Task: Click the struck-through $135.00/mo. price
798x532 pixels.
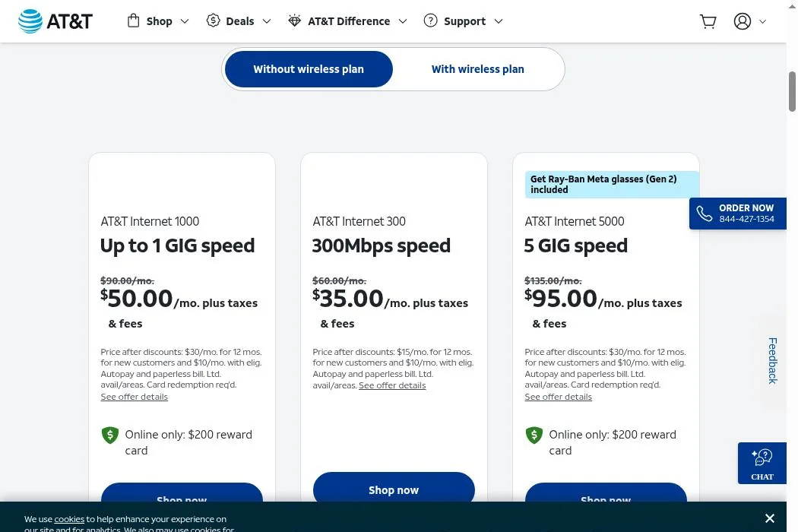Action: (x=553, y=280)
